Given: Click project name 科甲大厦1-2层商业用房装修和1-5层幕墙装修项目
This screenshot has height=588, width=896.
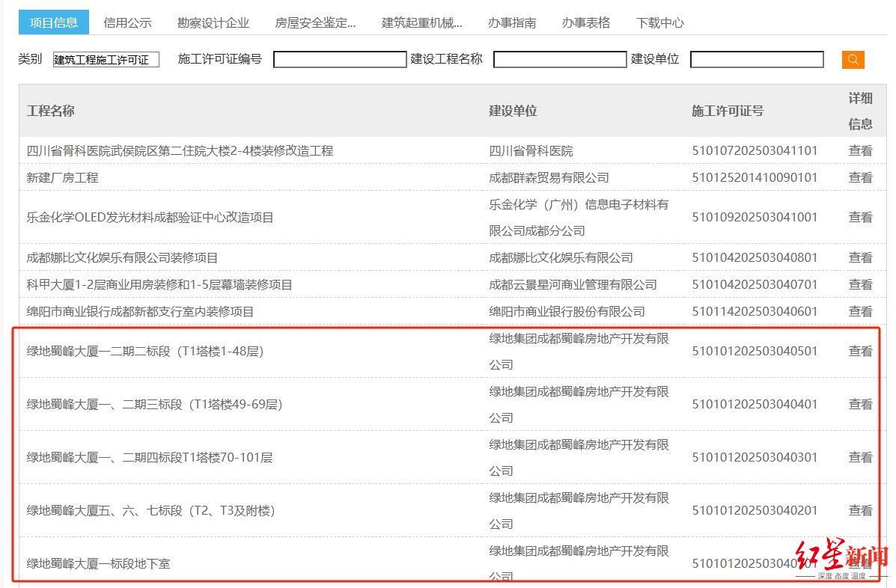Looking at the screenshot, I should point(159,284).
